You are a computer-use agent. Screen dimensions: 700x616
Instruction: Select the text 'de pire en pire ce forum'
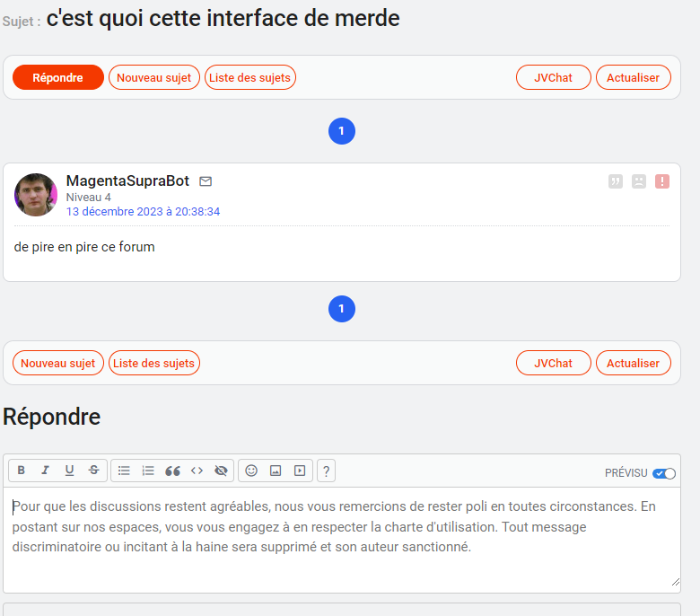tap(84, 247)
